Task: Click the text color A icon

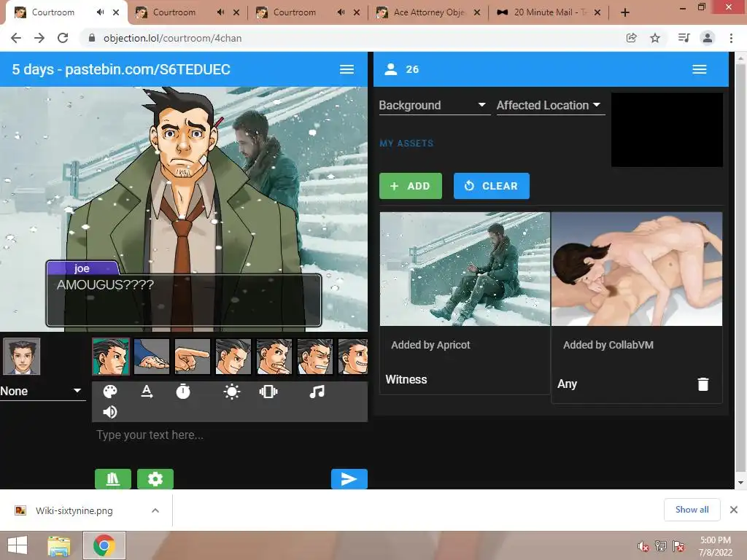Action: click(147, 392)
